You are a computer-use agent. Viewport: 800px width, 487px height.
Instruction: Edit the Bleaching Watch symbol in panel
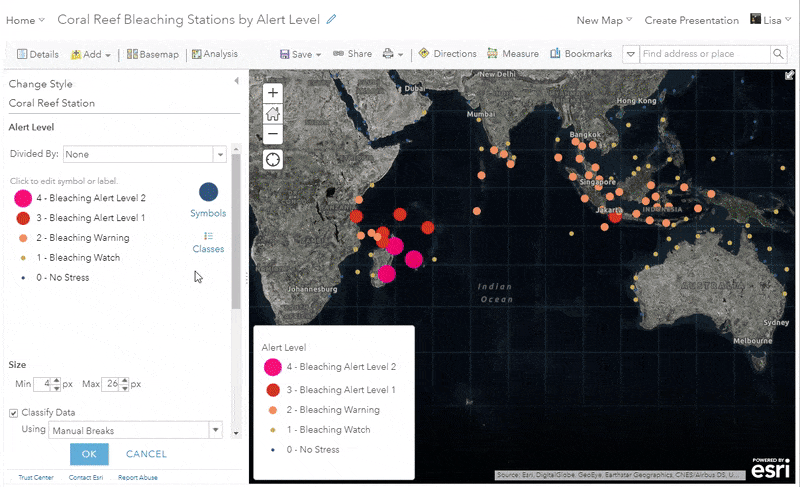23,258
